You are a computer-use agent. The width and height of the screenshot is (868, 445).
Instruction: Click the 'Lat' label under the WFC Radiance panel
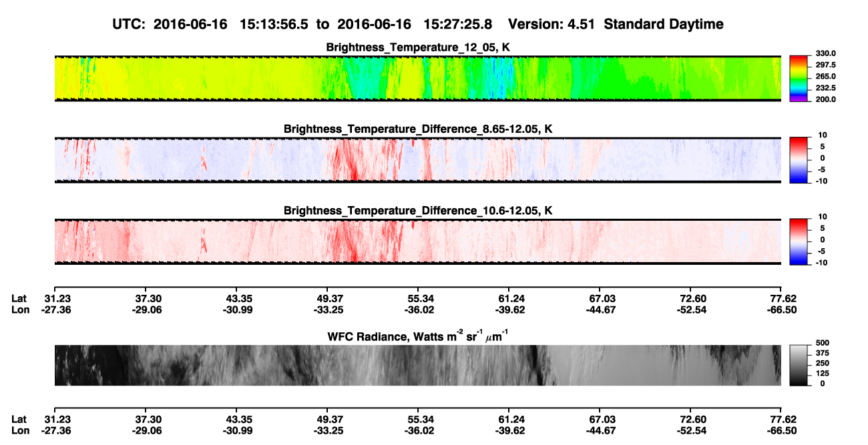pos(19,420)
